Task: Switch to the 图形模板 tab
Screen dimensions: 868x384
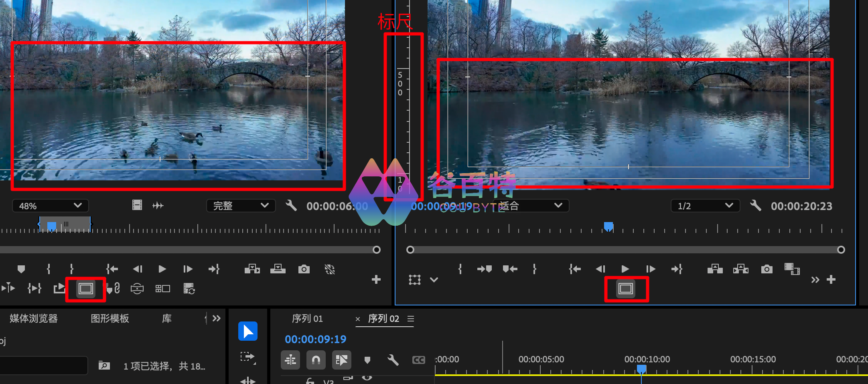Action: tap(110, 319)
